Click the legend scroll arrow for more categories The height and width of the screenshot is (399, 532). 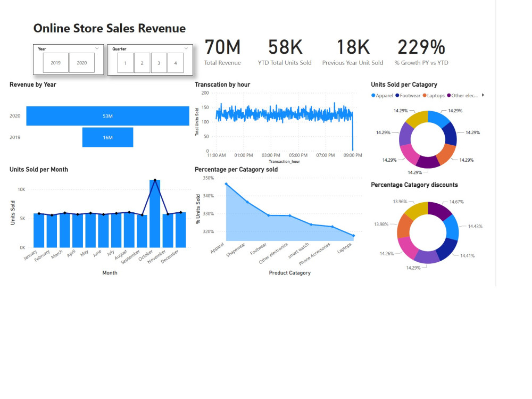(x=483, y=95)
